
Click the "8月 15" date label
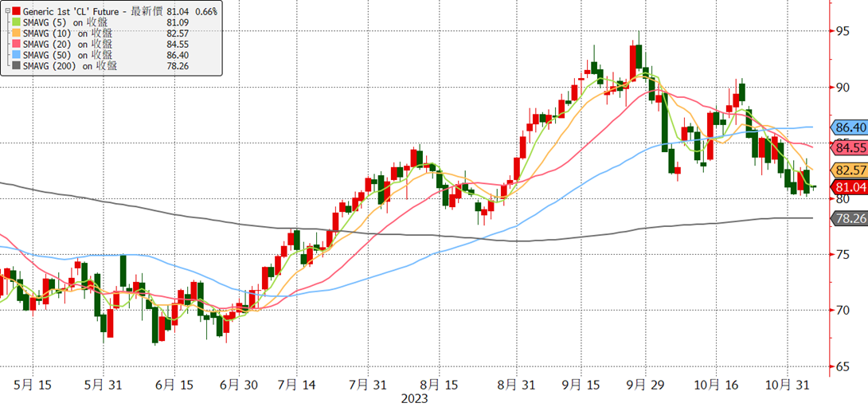[439, 384]
